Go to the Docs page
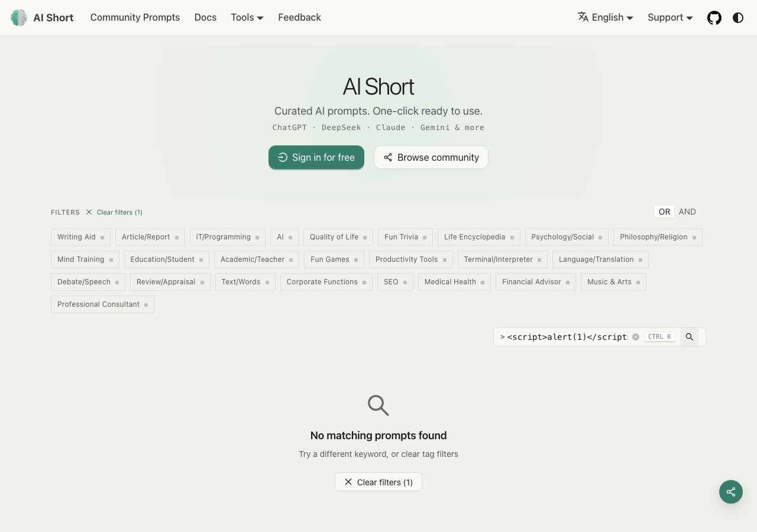 [x=205, y=18]
